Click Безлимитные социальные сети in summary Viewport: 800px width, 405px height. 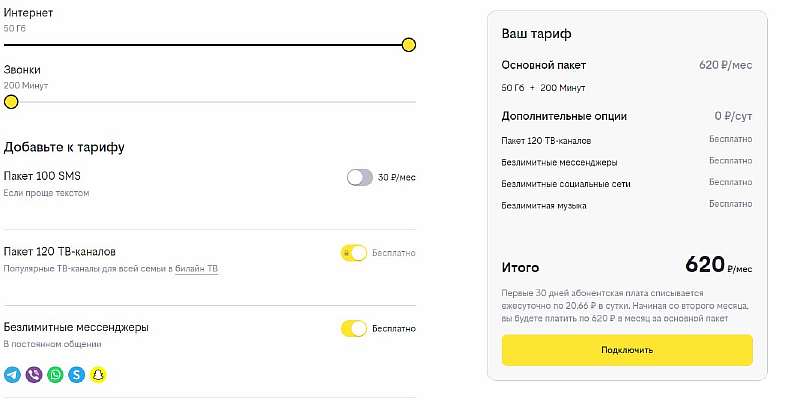566,184
